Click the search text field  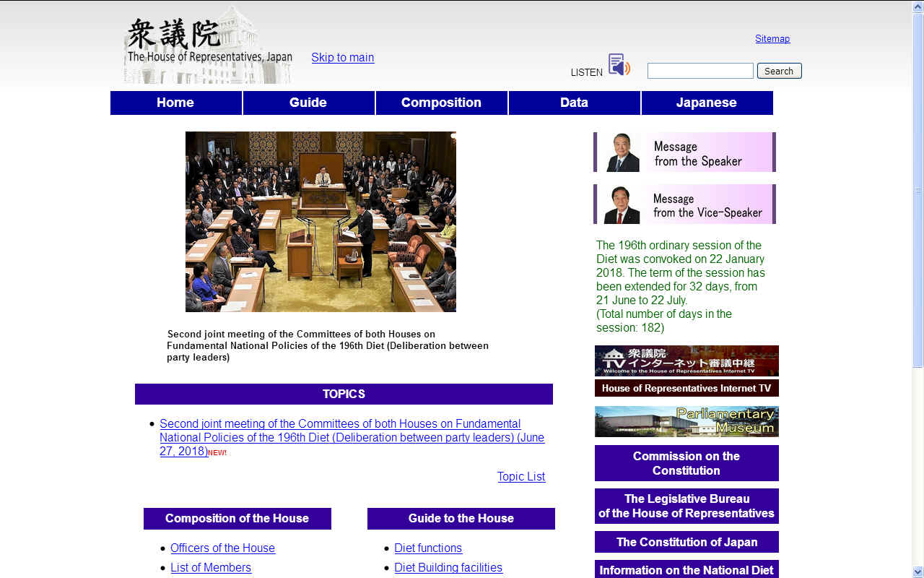pos(700,71)
